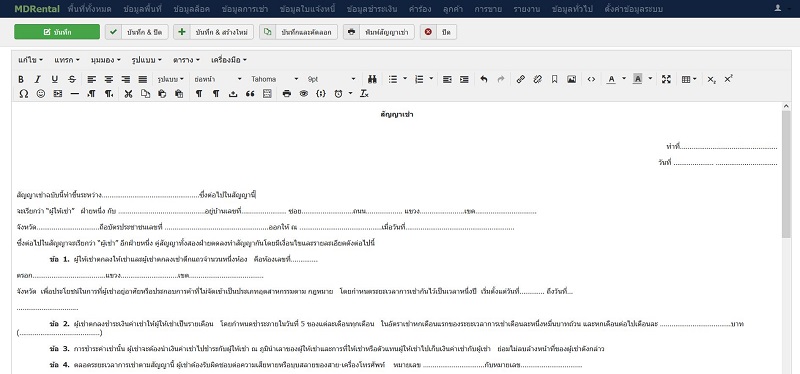Align text to the right
Image resolution: width=800 pixels, height=374 pixels.
coord(126,79)
